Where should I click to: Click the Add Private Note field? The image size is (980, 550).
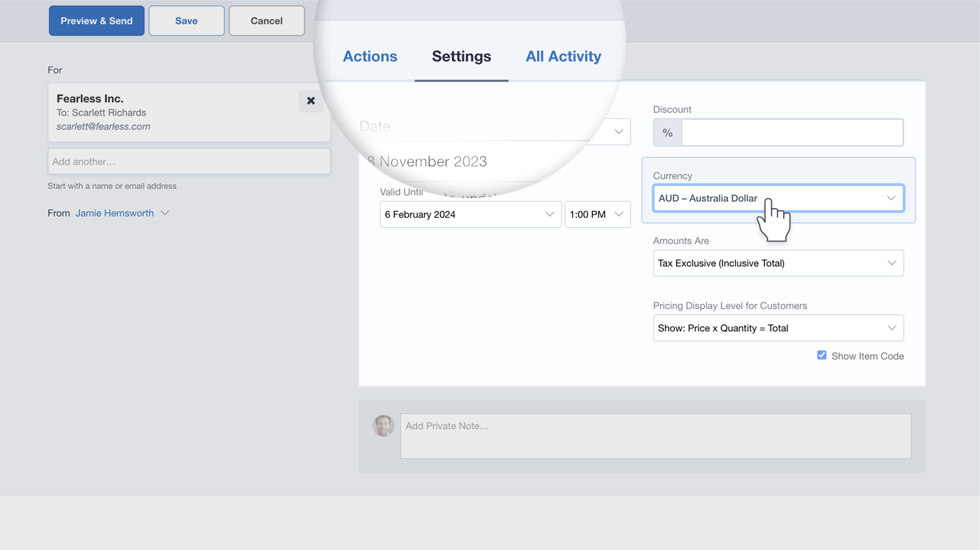point(656,436)
